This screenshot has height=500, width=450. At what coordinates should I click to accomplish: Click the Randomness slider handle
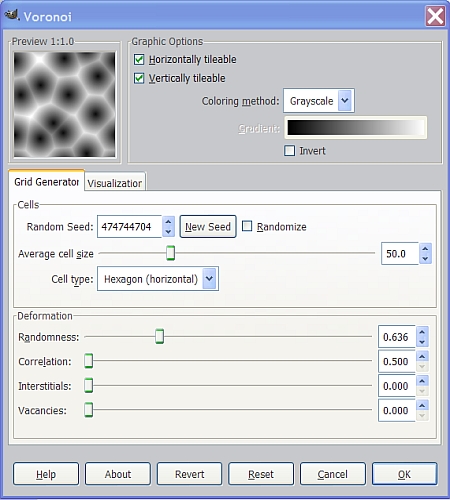coord(160,336)
